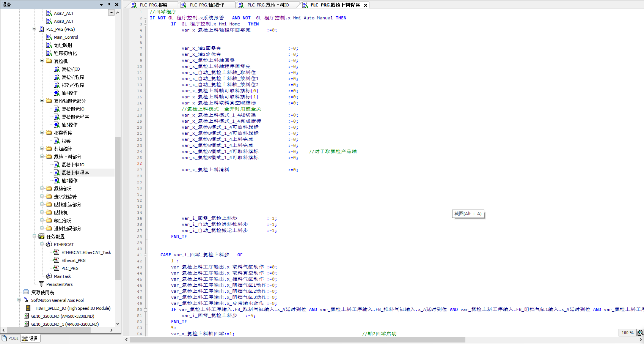Open the Main_Control program in device tree

[x=66, y=37]
